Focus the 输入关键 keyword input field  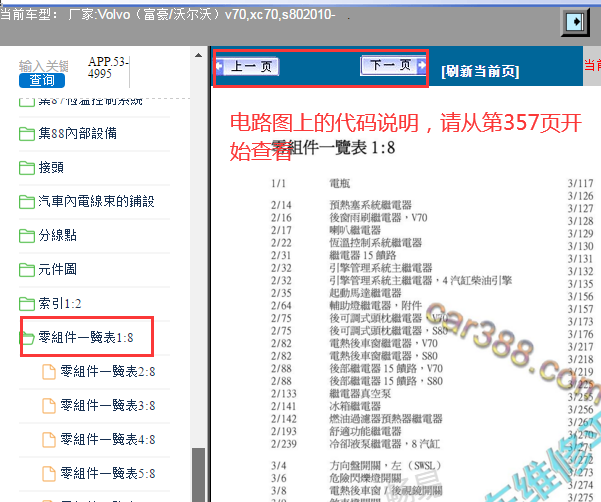pos(44,66)
